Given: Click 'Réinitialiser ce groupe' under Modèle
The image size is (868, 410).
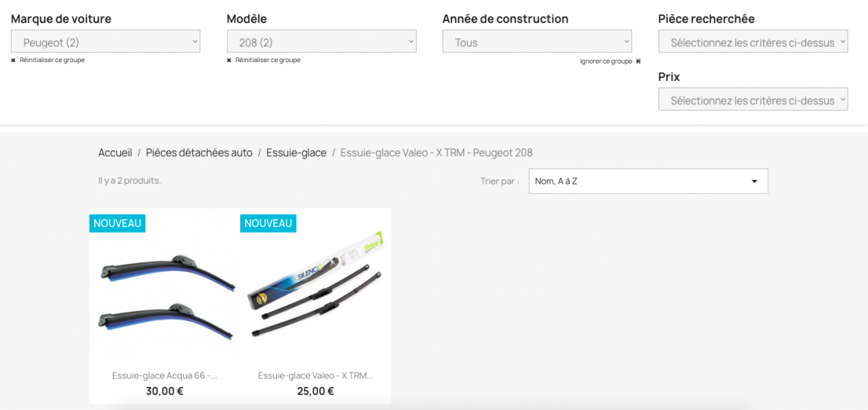Looking at the screenshot, I should pyautogui.click(x=268, y=60).
